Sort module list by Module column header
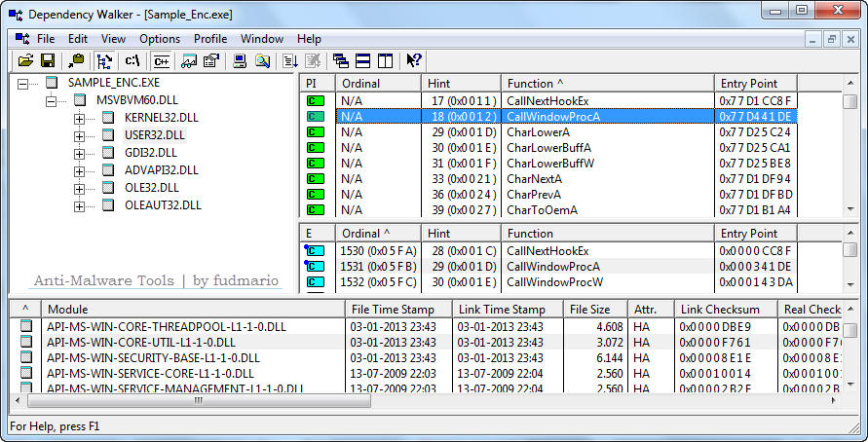The image size is (868, 442). coord(193,310)
